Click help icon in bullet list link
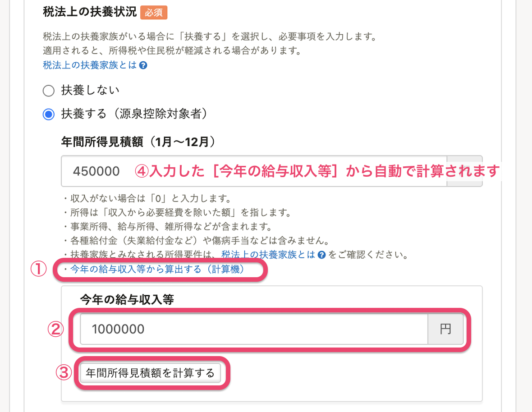Viewport: 532px width, 412px height. tap(321, 255)
